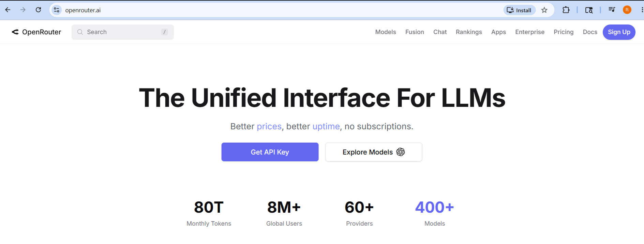Install the OpenRouter web app
Image resolution: width=644 pixels, height=244 pixels.
pos(519,10)
